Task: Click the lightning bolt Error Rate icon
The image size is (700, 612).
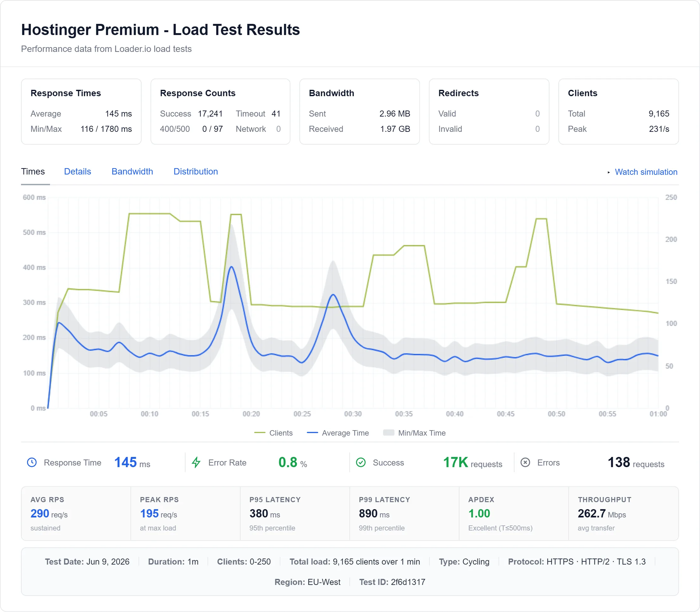Action: point(196,462)
